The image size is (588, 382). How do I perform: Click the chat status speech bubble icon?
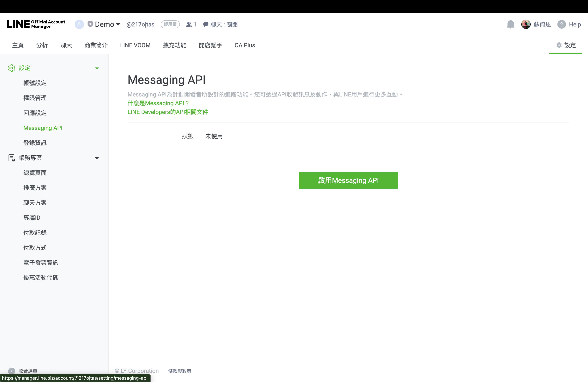pos(206,24)
